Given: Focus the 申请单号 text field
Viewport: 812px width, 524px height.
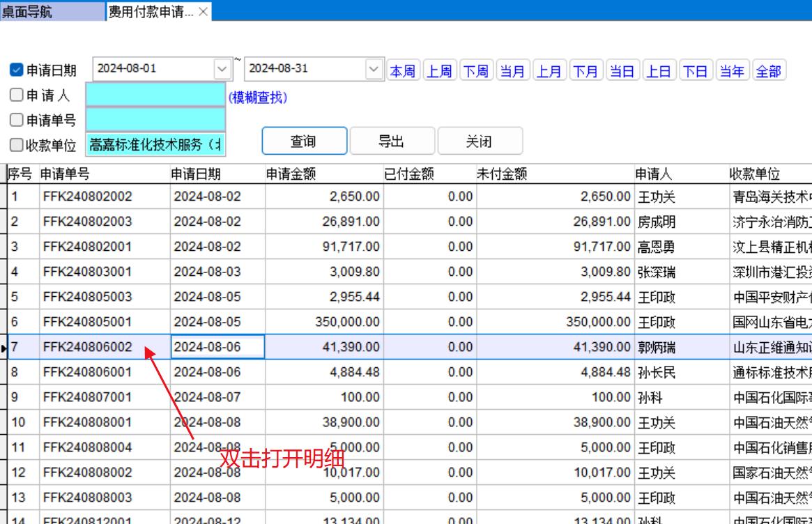Looking at the screenshot, I should coord(155,120).
